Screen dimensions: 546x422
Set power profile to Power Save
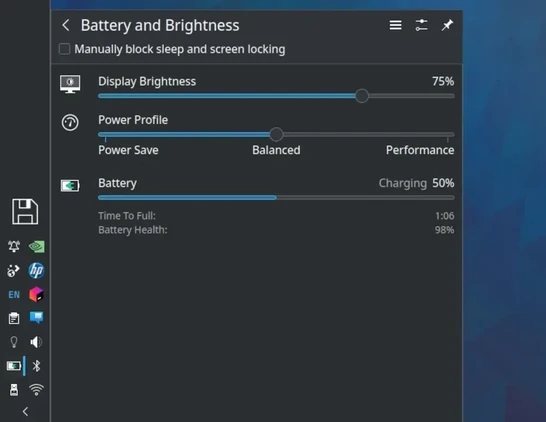pos(128,150)
